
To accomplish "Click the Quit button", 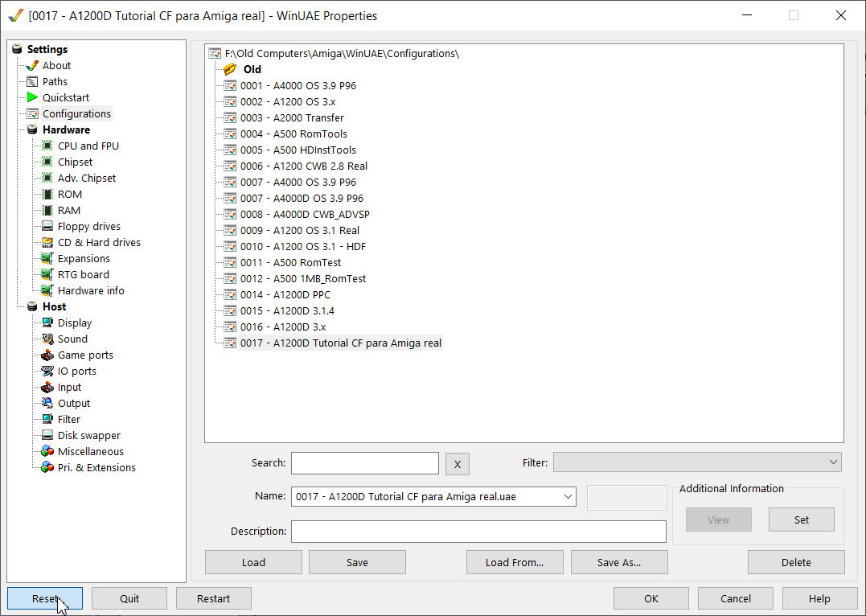I will (x=129, y=598).
